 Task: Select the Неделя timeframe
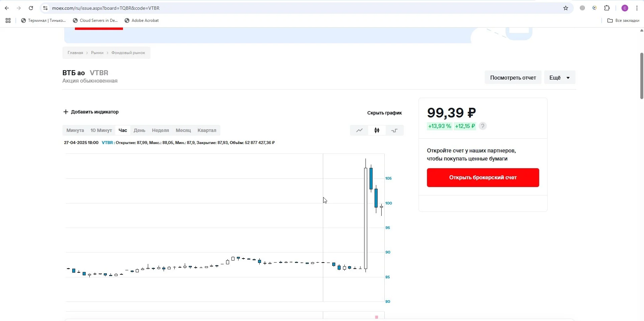pos(160,130)
